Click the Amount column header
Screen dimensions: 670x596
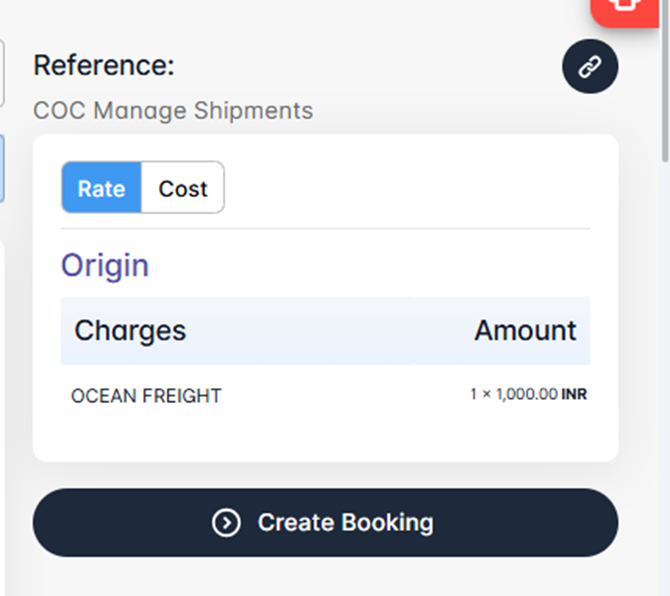coord(525,330)
